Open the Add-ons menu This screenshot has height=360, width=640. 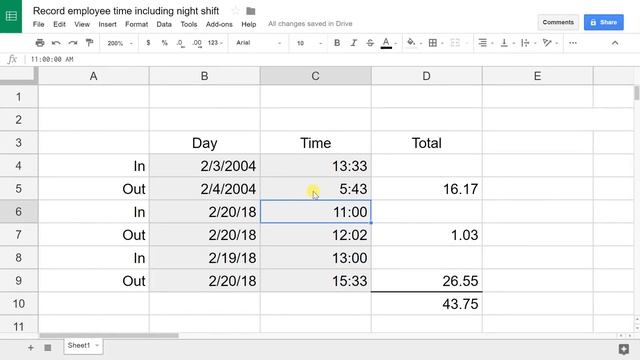[x=219, y=24]
